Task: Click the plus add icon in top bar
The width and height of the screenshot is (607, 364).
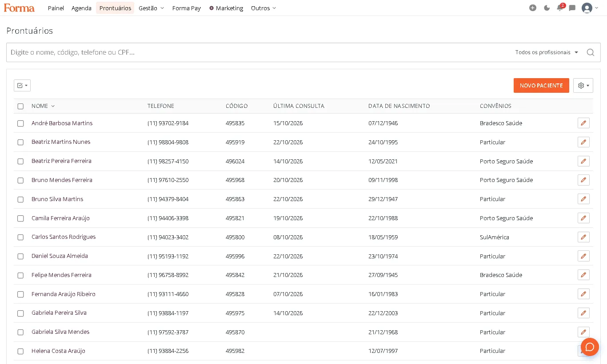Action: (x=533, y=8)
